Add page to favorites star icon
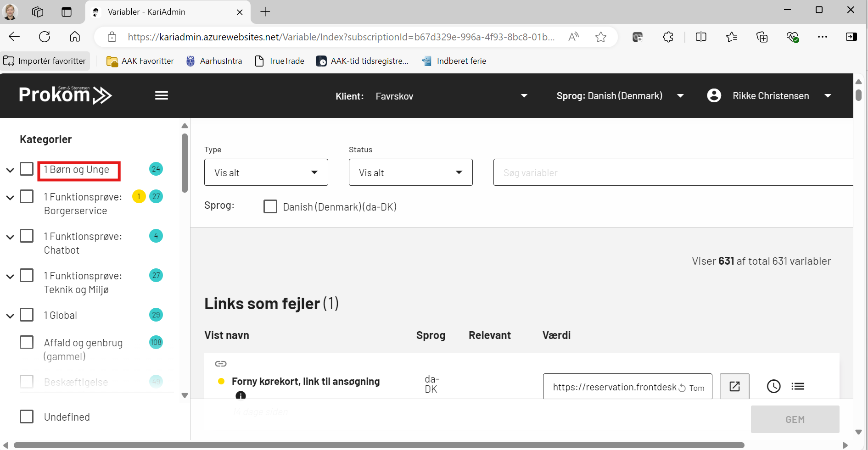Viewport: 868px width, 450px height. tap(600, 37)
